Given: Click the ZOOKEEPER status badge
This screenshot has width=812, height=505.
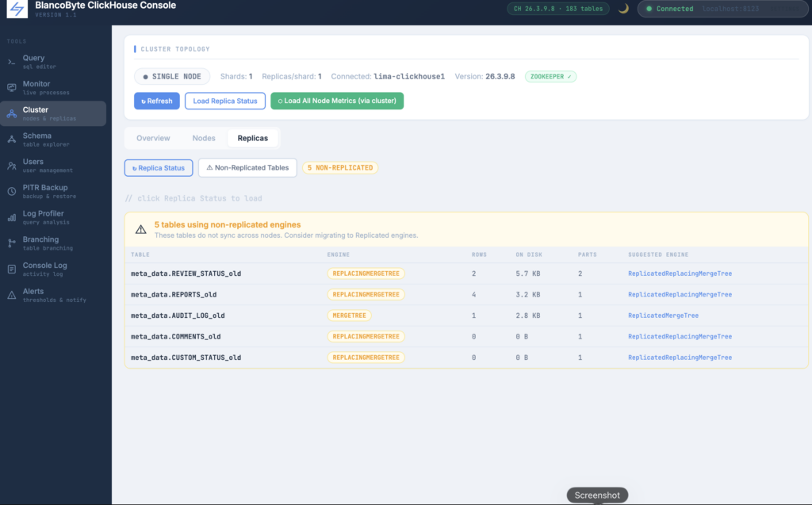Looking at the screenshot, I should (550, 77).
